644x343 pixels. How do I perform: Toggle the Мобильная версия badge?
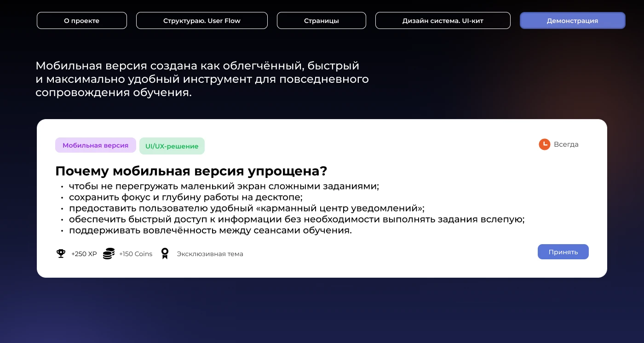pyautogui.click(x=96, y=145)
